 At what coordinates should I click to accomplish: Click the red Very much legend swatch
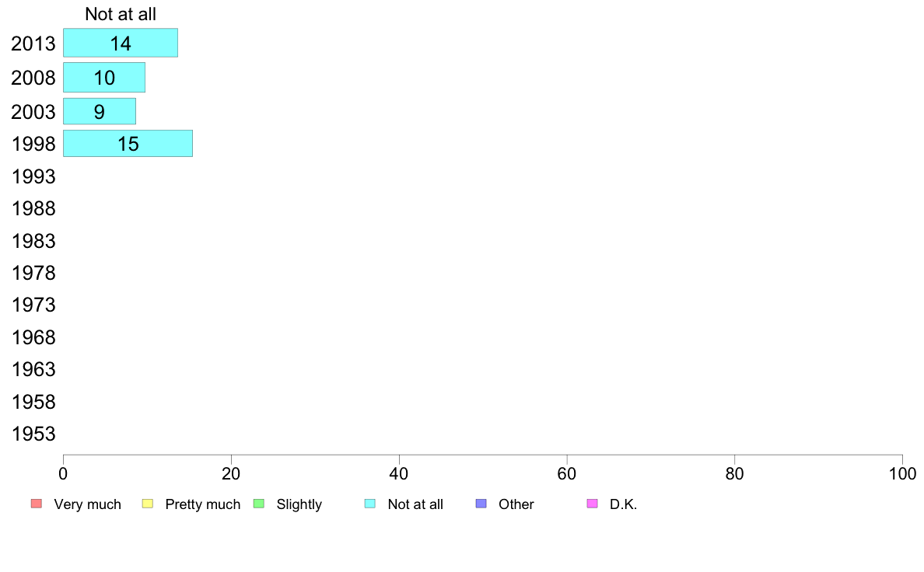(x=37, y=504)
